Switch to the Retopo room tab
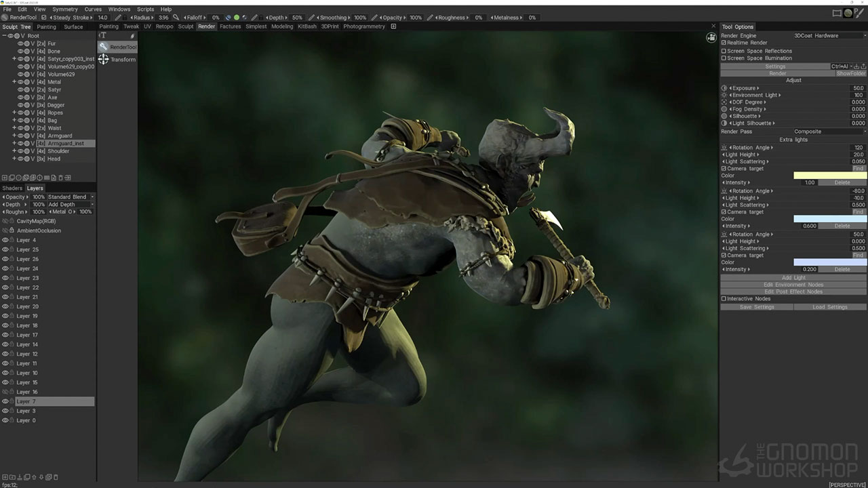This screenshot has height=488, width=868. 164,26
